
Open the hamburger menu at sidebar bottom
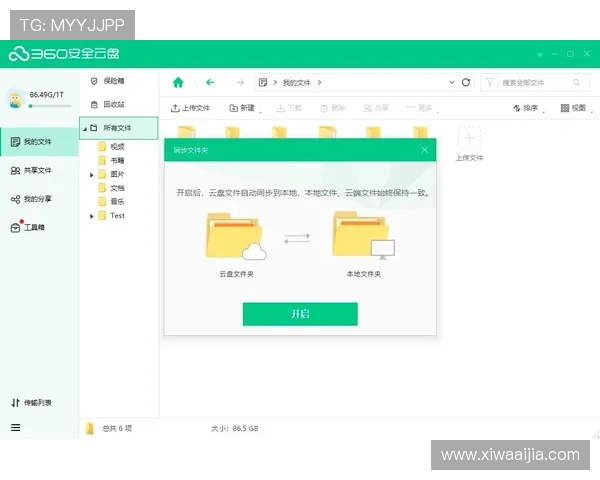click(16, 428)
